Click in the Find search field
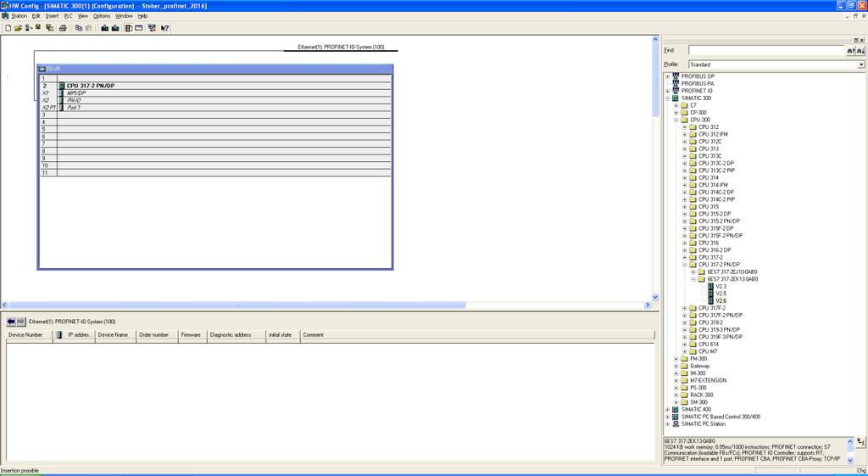 766,50
